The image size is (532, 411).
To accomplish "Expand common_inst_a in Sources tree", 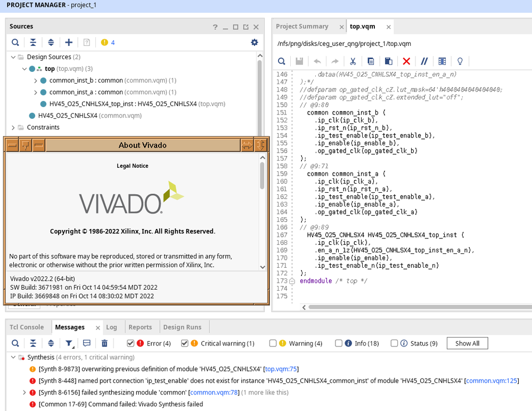I will pos(36,92).
